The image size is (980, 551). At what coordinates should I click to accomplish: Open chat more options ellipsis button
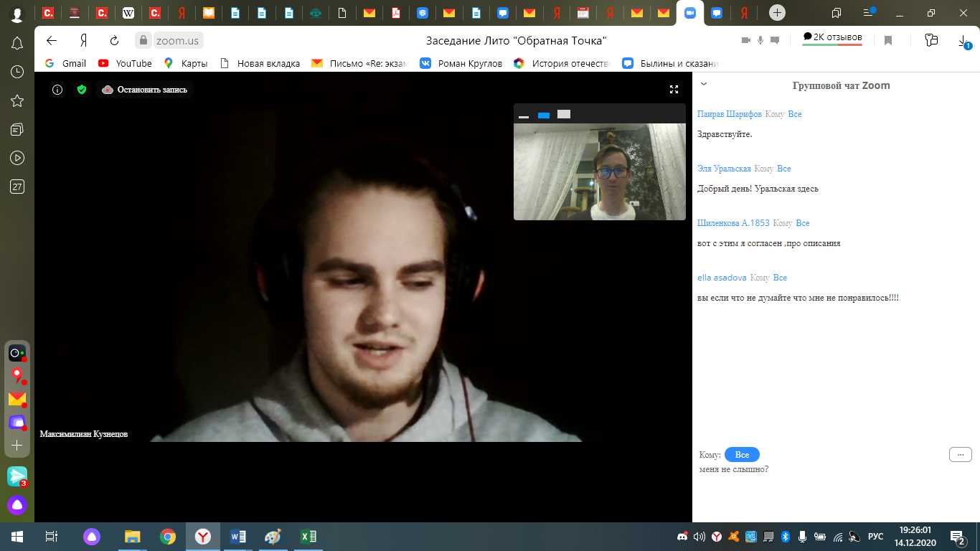(x=961, y=454)
